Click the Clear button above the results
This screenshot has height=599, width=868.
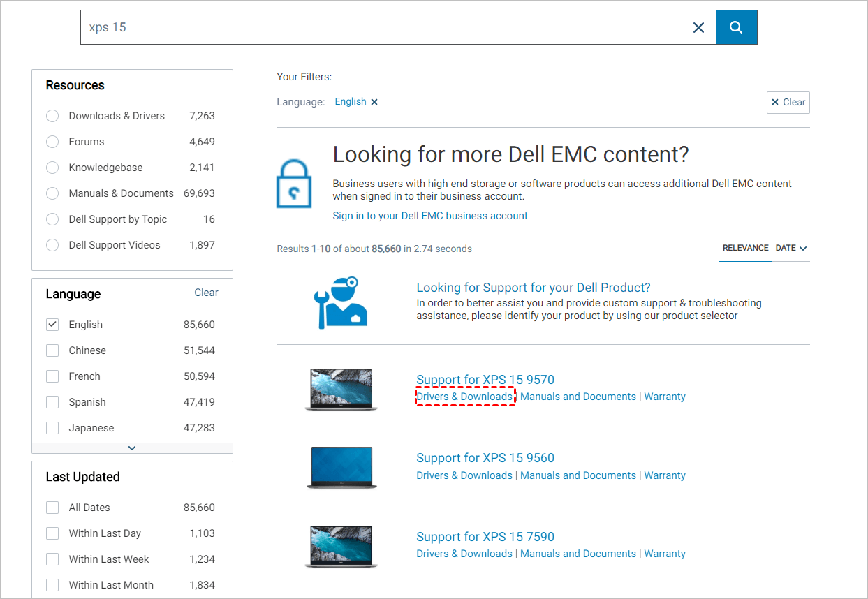click(x=788, y=102)
